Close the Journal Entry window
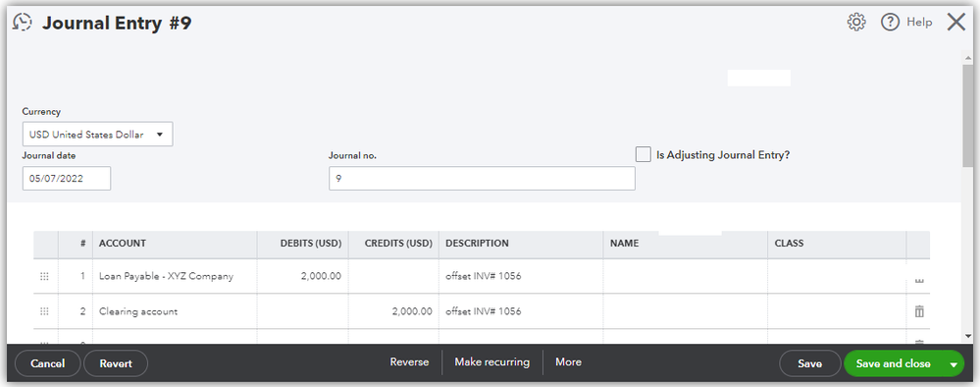 coord(956,23)
